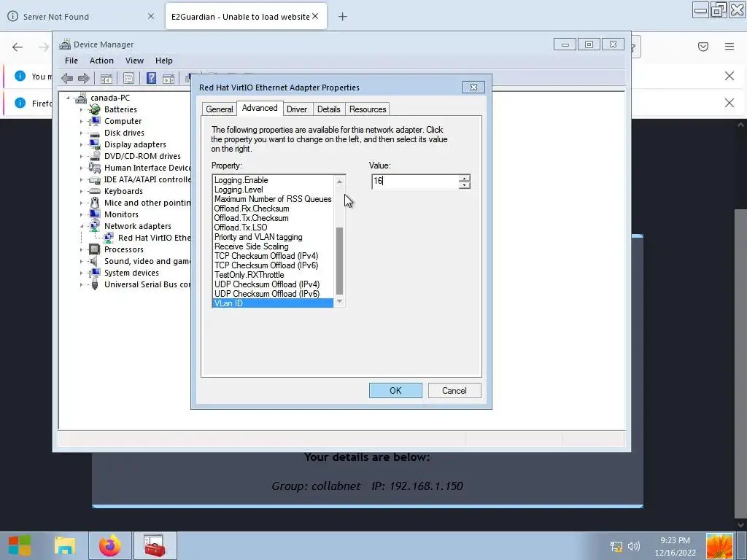Screen dimensions: 747x560
Task: Increase the VLan ID value with up spinner
Action: coord(465,178)
